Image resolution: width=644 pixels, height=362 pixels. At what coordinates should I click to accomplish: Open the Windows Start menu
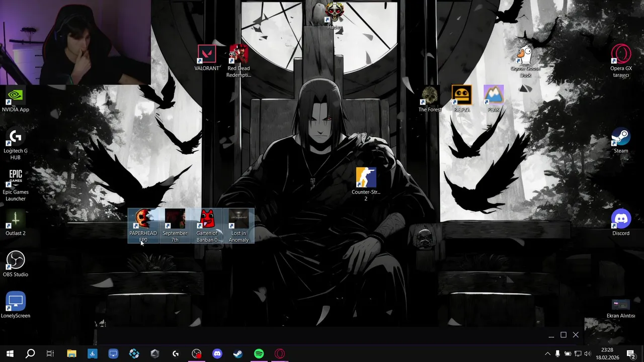pyautogui.click(x=10, y=354)
